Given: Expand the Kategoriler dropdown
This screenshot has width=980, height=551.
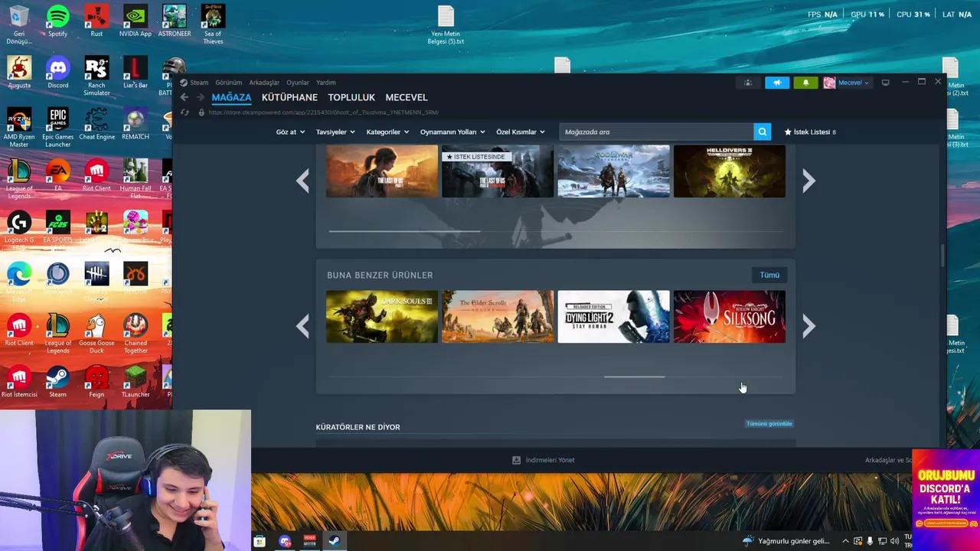Looking at the screenshot, I should coord(387,132).
